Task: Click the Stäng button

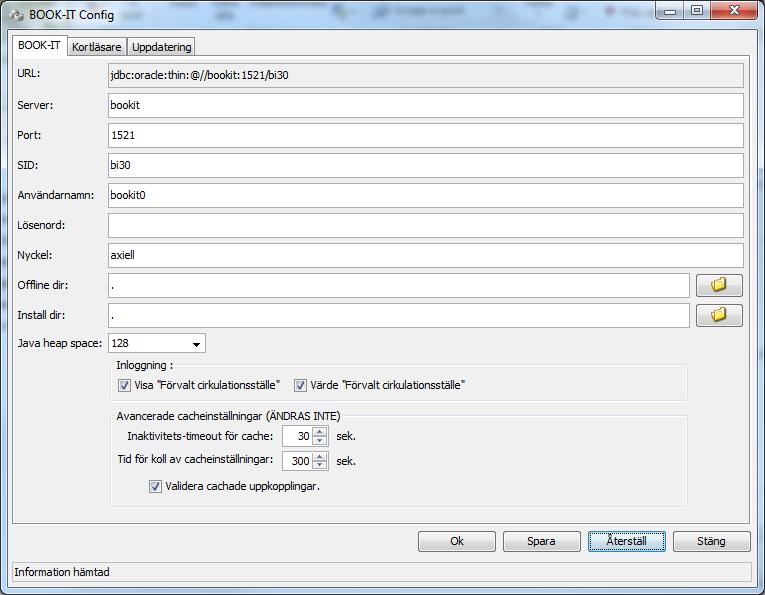Action: point(711,541)
